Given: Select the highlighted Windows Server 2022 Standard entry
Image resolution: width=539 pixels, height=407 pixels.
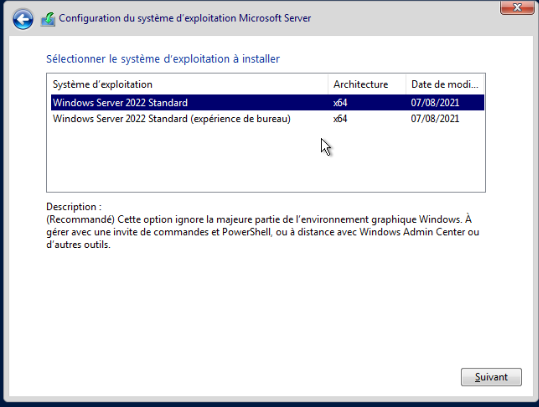Looking at the screenshot, I should tap(267, 102).
